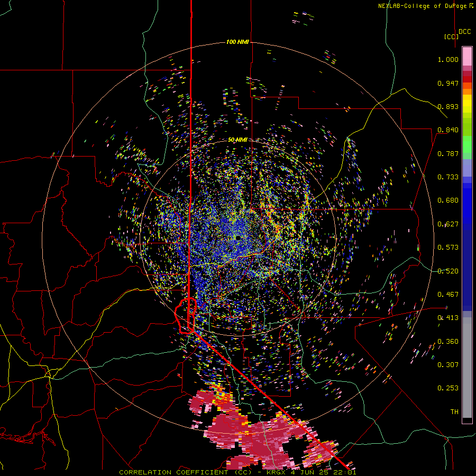Click the 0.787 legend value
Viewport: 476px width, 476px height.
(x=448, y=153)
